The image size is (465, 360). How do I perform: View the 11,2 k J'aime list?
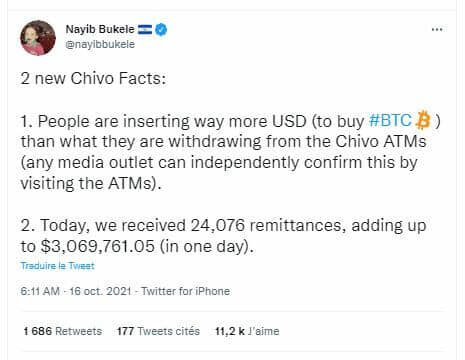click(x=247, y=331)
